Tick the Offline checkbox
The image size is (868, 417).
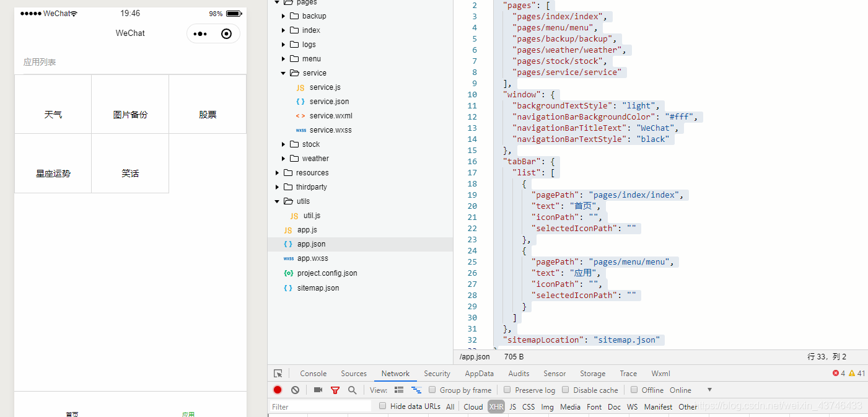634,390
